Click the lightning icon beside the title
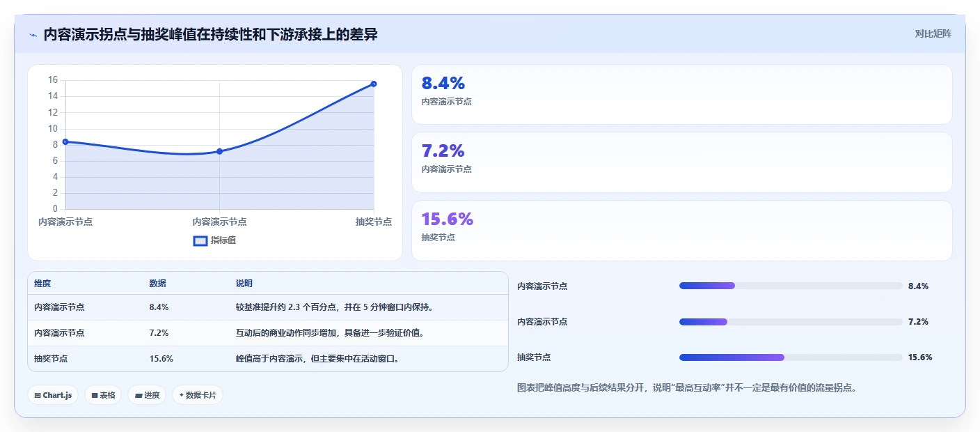Image resolution: width=980 pixels, height=432 pixels. [x=33, y=35]
